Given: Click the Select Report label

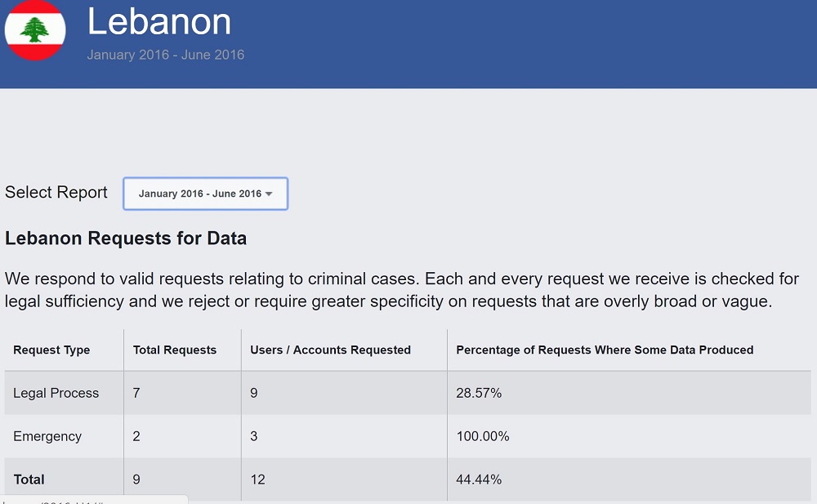Looking at the screenshot, I should pos(56,193).
